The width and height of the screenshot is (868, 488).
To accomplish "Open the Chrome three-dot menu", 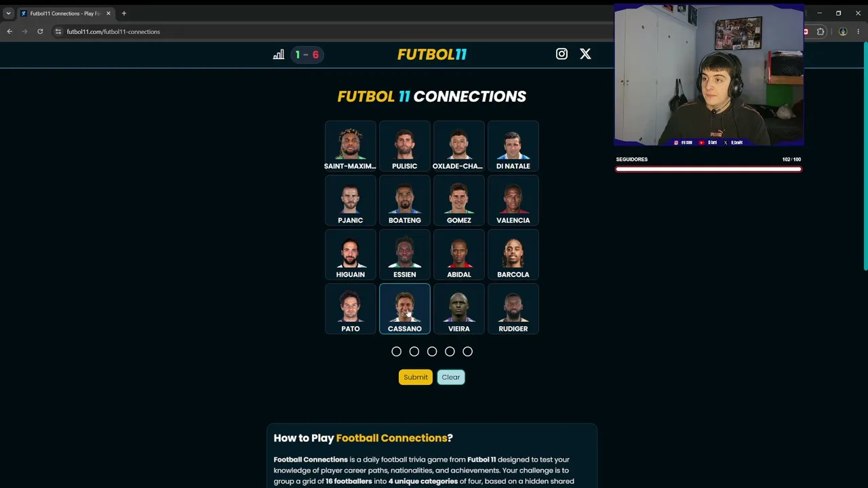I will pyautogui.click(x=859, y=31).
